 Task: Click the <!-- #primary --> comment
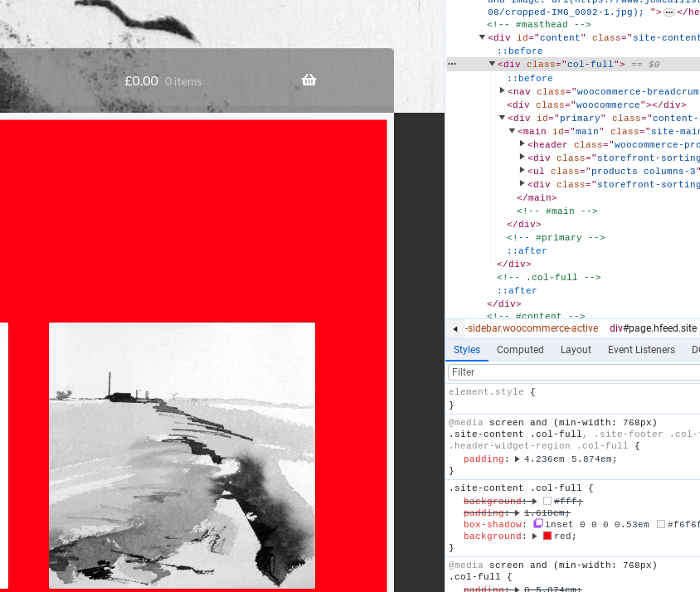coord(556,237)
